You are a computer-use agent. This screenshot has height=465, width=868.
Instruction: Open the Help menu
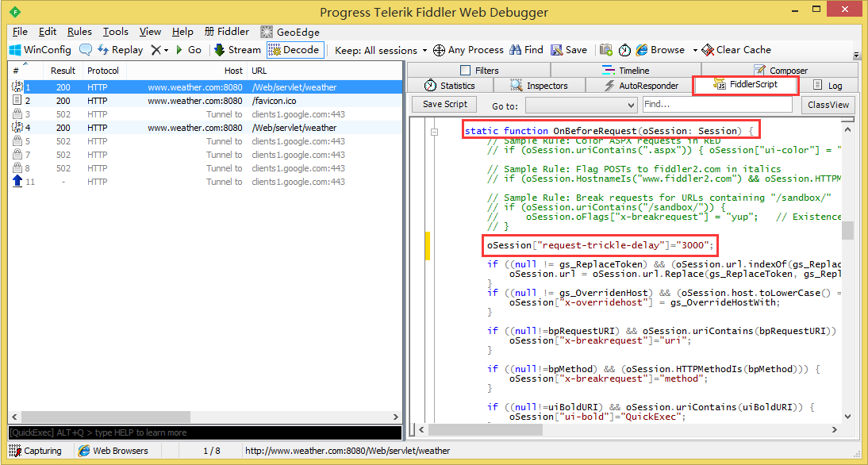pyautogui.click(x=182, y=32)
